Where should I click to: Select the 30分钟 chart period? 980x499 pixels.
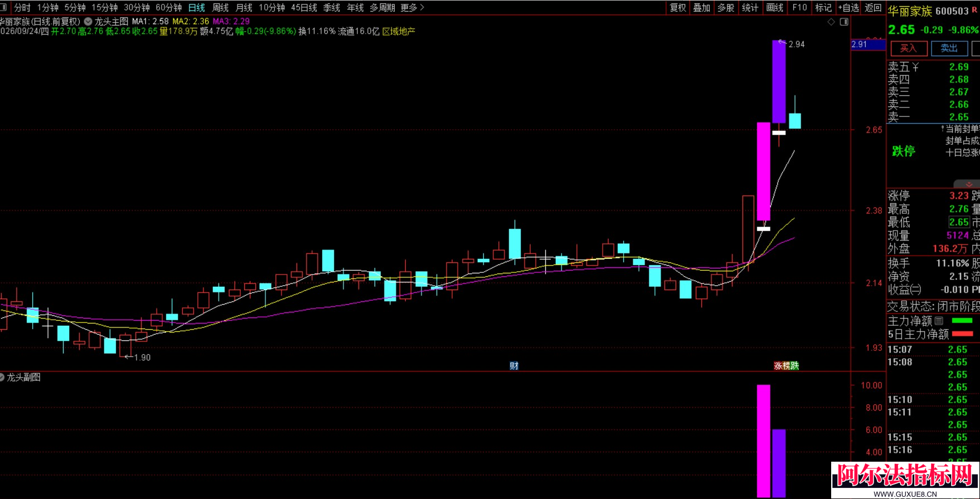click(137, 8)
